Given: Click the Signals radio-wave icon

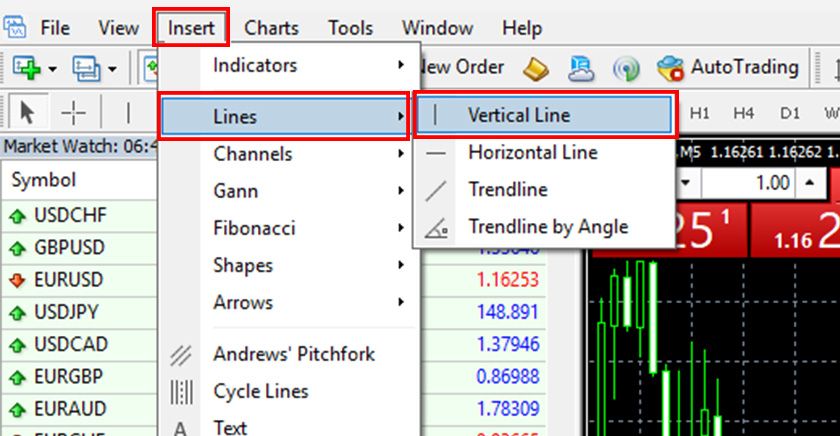Looking at the screenshot, I should [627, 68].
